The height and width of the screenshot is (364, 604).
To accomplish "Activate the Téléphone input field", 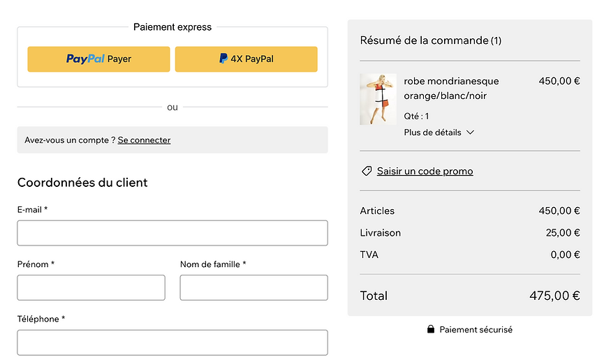I will click(172, 342).
